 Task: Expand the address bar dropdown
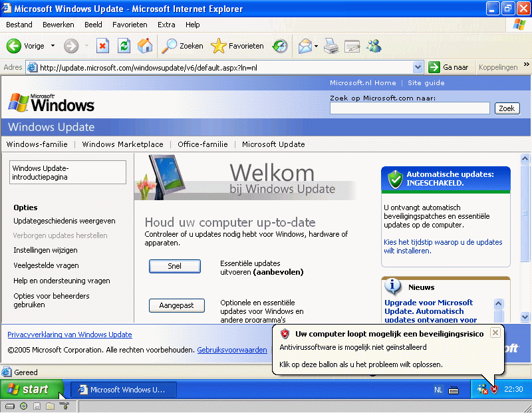click(418, 67)
